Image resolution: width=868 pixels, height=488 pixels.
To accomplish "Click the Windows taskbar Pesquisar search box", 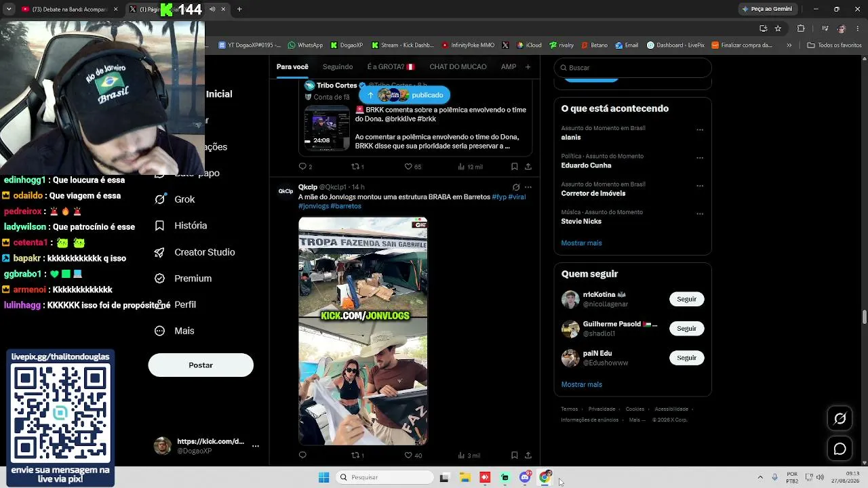I will (x=384, y=477).
